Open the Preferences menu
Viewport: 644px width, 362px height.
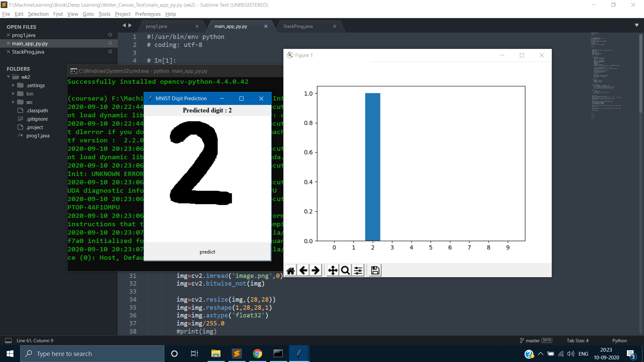(x=148, y=14)
